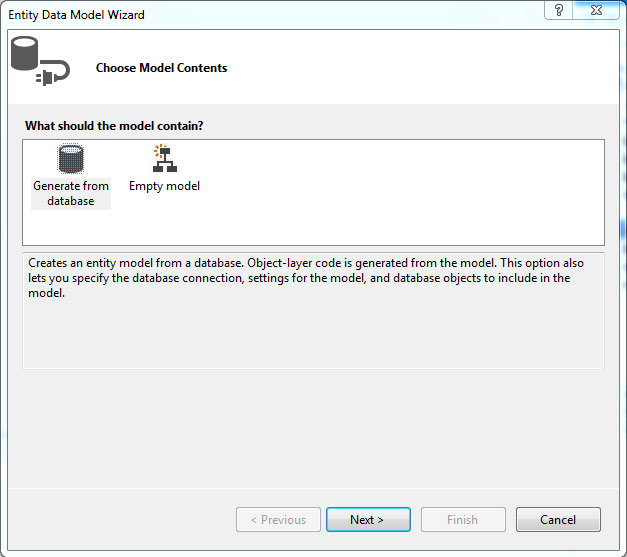Screen dimensions: 627x557
Task: Close the wizard with the X button
Action: click(x=596, y=10)
